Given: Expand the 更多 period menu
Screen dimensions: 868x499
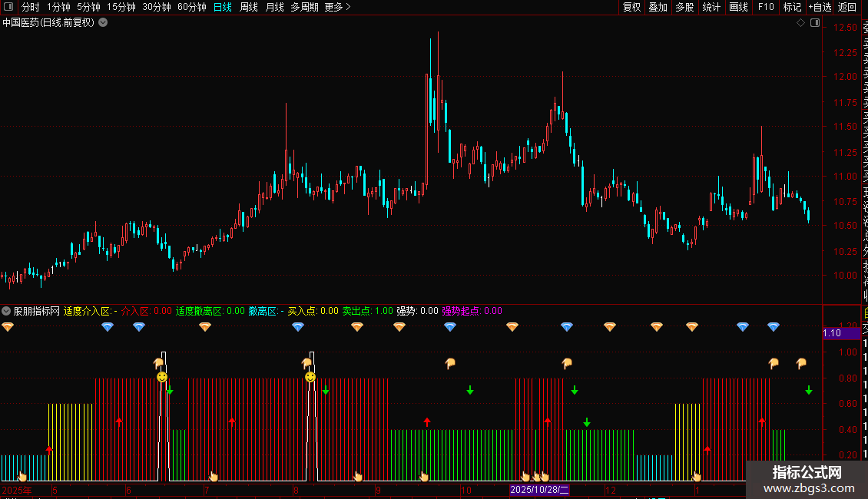Looking at the screenshot, I should pos(337,7).
